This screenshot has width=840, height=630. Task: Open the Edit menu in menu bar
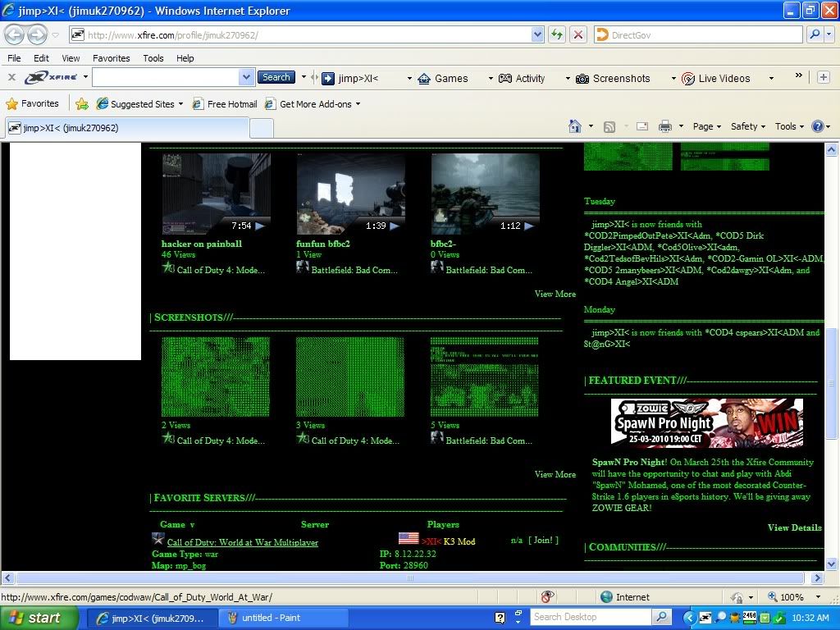click(41, 58)
